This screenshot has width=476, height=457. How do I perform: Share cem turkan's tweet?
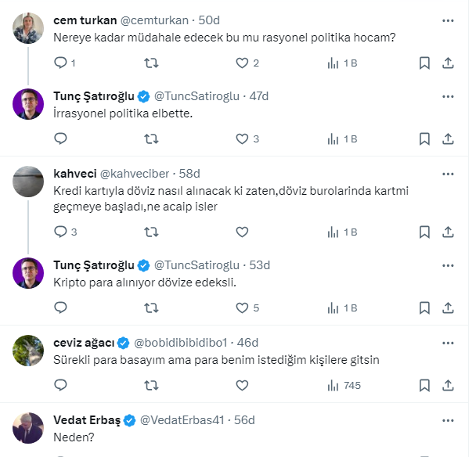click(x=448, y=63)
